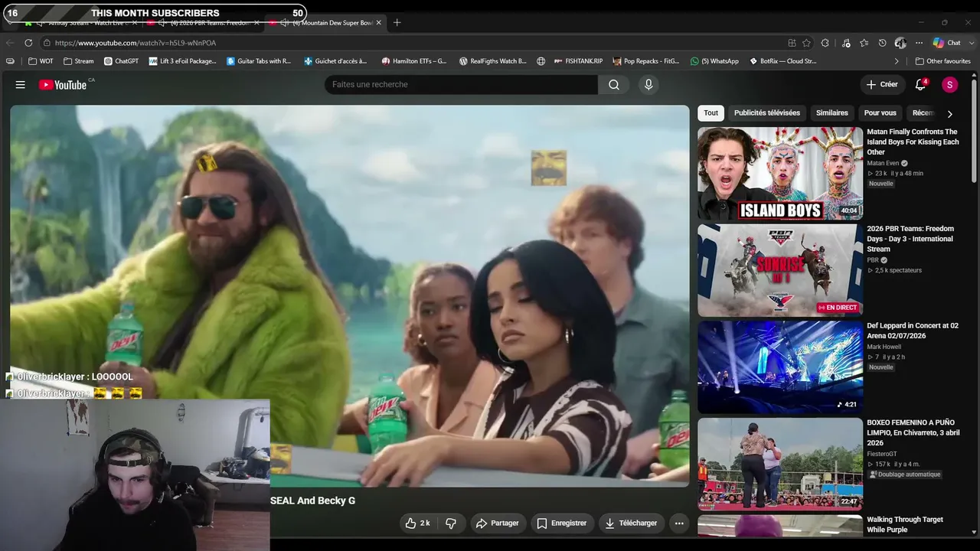Open BotRix Cloud bookmark
Screen dimensions: 980x551
[782, 61]
